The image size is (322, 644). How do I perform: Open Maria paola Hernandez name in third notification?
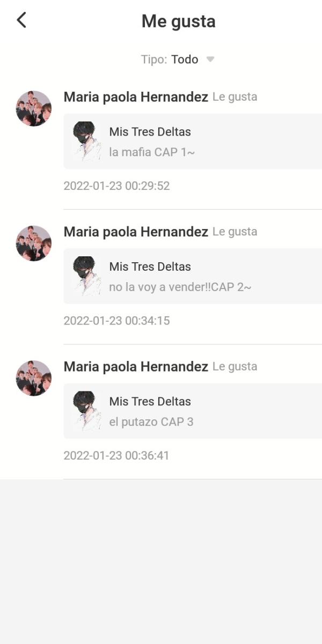pyautogui.click(x=136, y=367)
